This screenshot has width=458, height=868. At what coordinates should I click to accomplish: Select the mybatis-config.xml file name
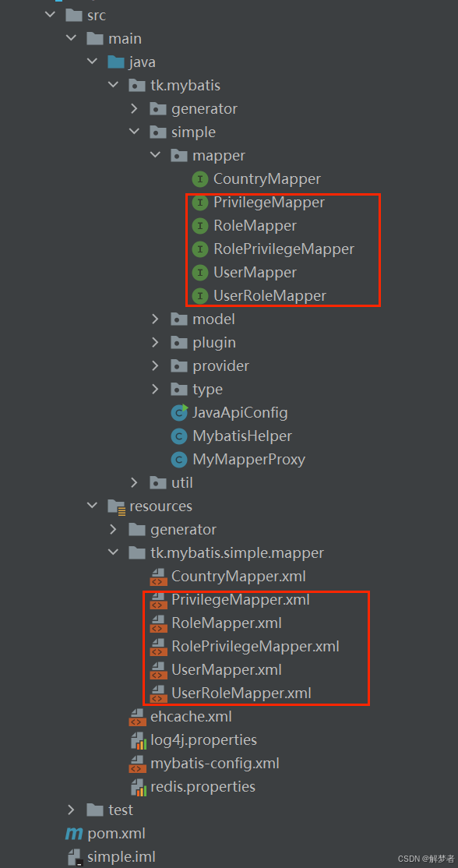tap(215, 763)
